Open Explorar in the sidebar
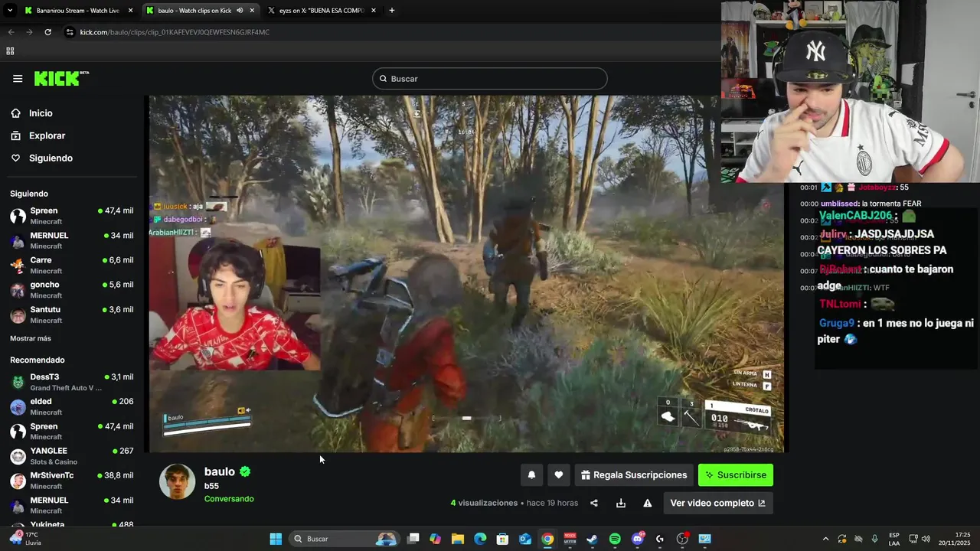 (47, 135)
